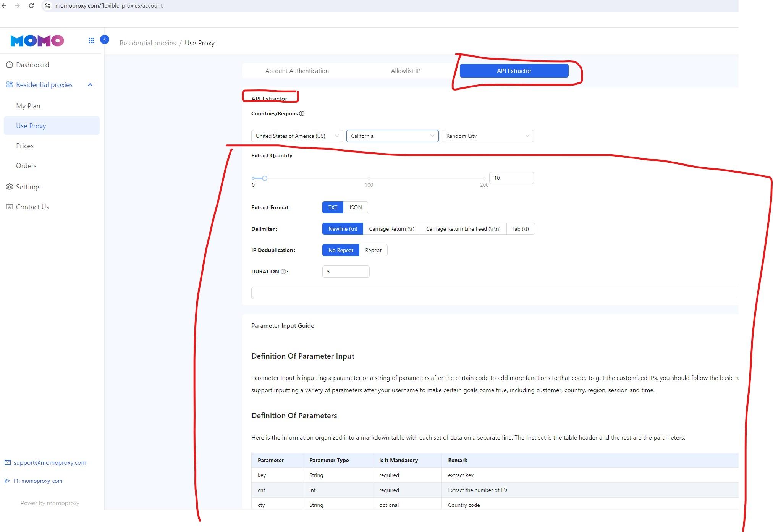Choose Tab (\t) delimiter
The height and width of the screenshot is (532, 773).
pos(521,229)
